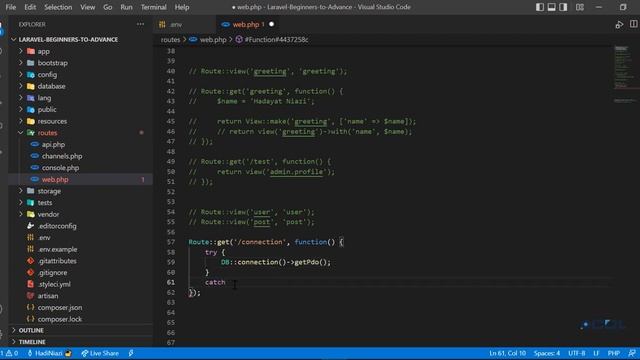Viewport: 640px width, 360px height.
Task: Change PHP language mode
Action: (613, 353)
